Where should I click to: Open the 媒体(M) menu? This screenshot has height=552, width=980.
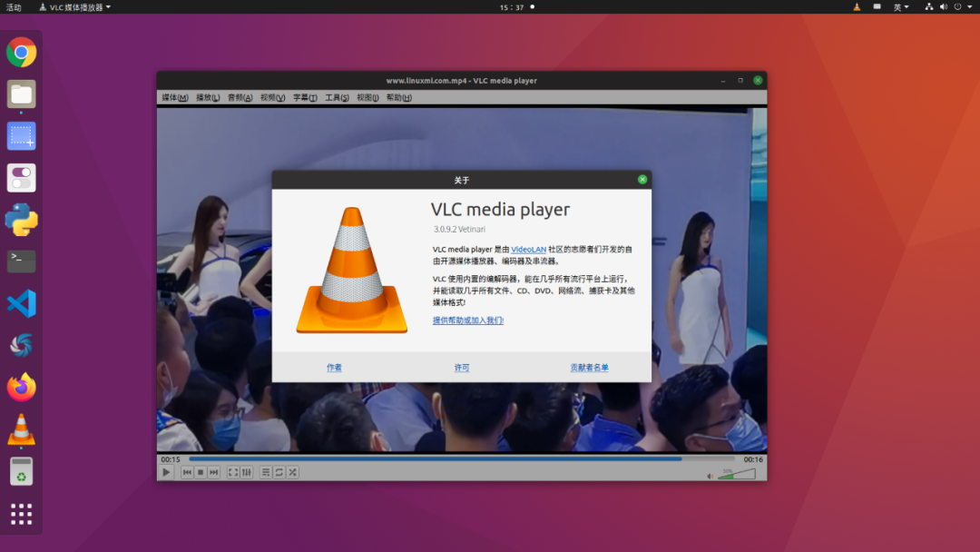coord(174,97)
